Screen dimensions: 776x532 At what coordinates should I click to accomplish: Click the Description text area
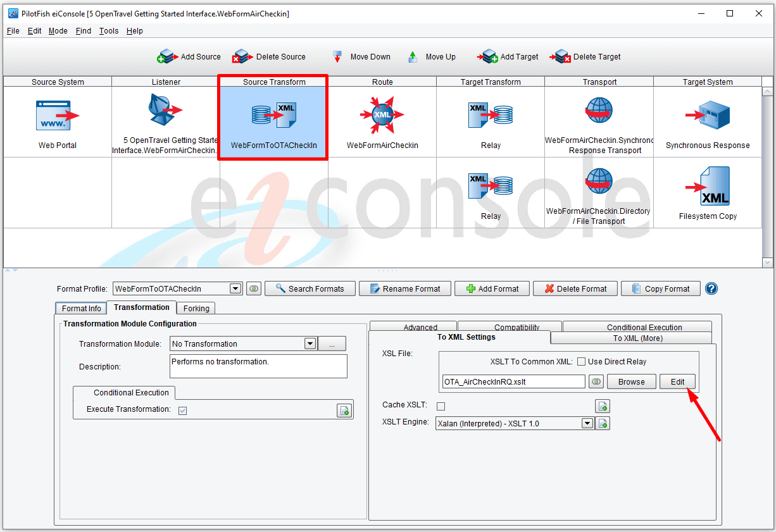tap(259, 366)
